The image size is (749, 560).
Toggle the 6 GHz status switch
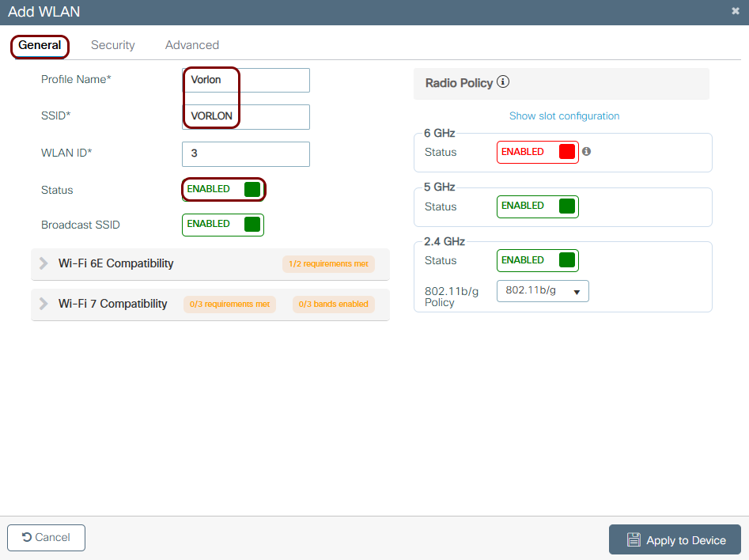[x=537, y=153]
